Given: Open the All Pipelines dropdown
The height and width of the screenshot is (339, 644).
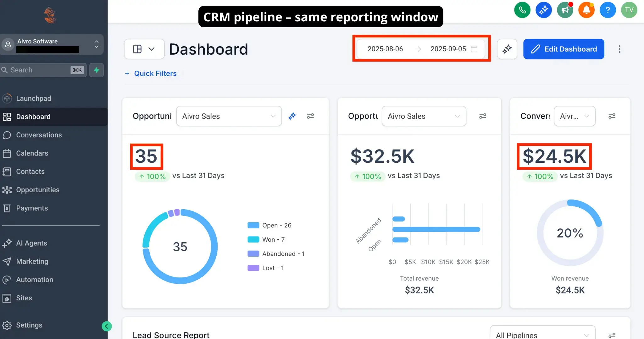Looking at the screenshot, I should click(542, 335).
